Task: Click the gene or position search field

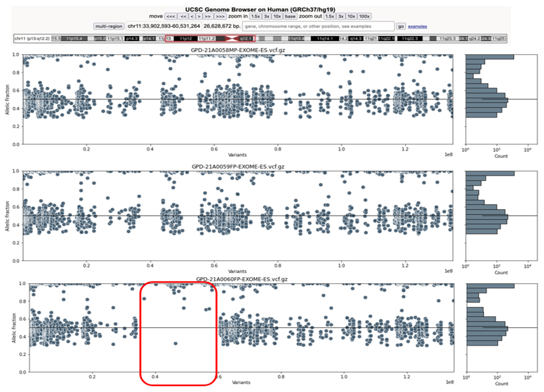Action: [318, 26]
